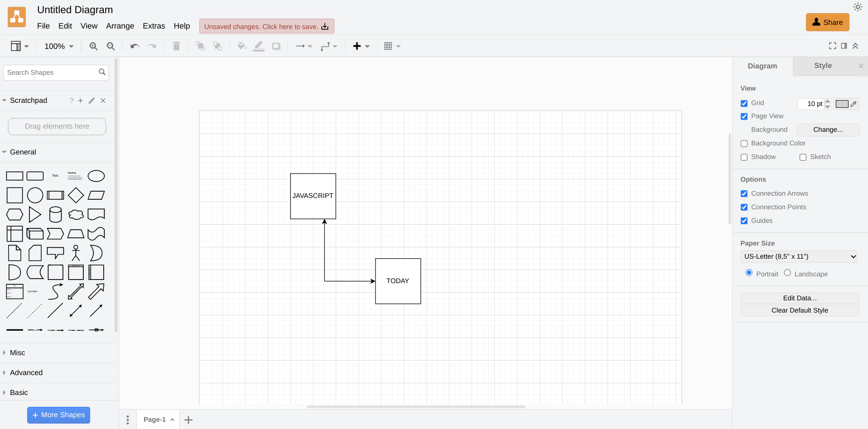Viewport: 868px width, 429px height.
Task: Zoom out using the magnifier minus icon
Action: (111, 46)
